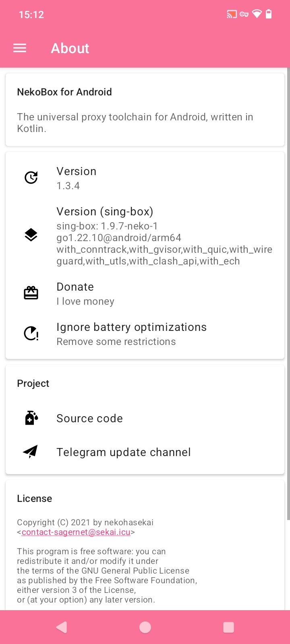Image resolution: width=290 pixels, height=644 pixels.
Task: Tap the Telegram paper plane icon
Action: 31,452
